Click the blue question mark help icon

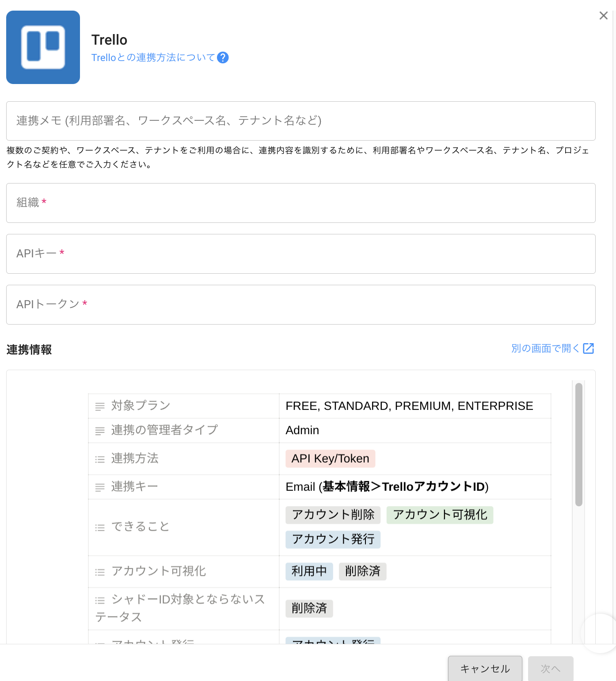point(223,58)
